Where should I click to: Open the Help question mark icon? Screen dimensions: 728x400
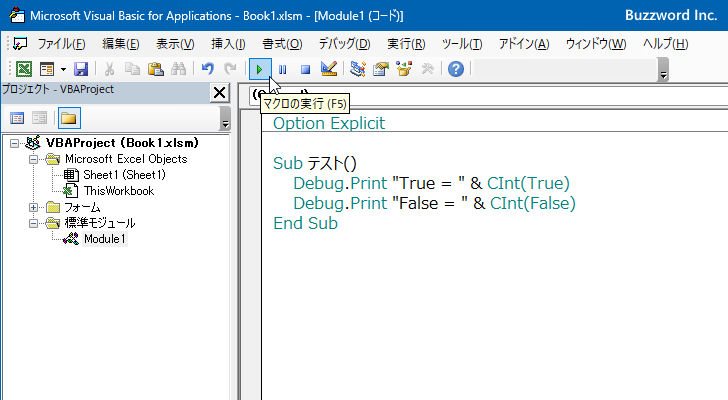coord(456,69)
